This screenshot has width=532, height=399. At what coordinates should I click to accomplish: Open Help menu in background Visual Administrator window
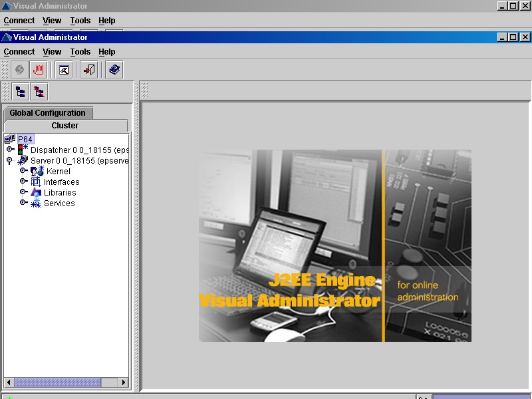click(x=107, y=21)
